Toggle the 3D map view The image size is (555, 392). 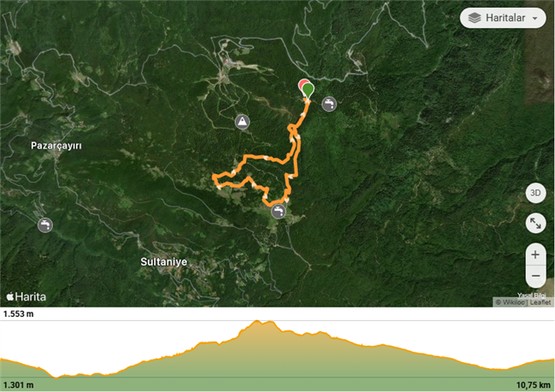(535, 193)
